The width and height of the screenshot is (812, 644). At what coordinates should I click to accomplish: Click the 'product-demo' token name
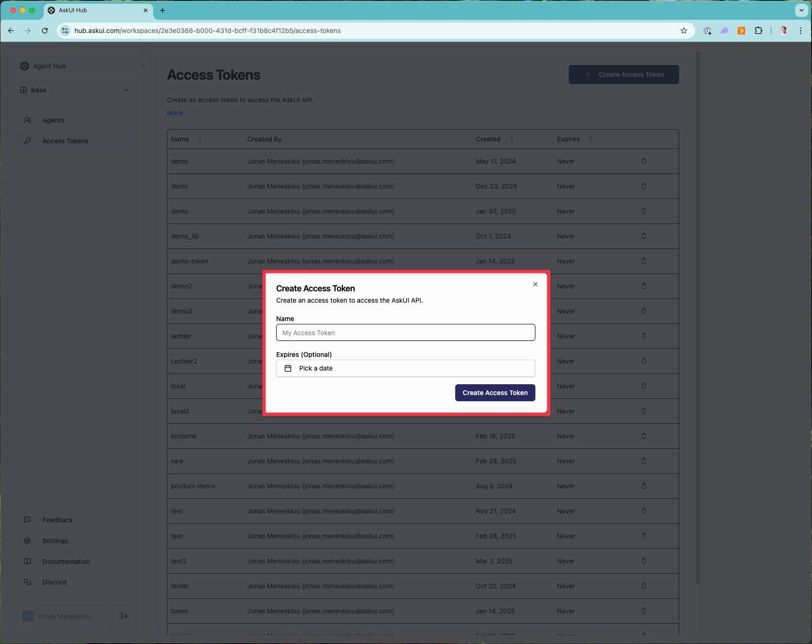click(193, 486)
